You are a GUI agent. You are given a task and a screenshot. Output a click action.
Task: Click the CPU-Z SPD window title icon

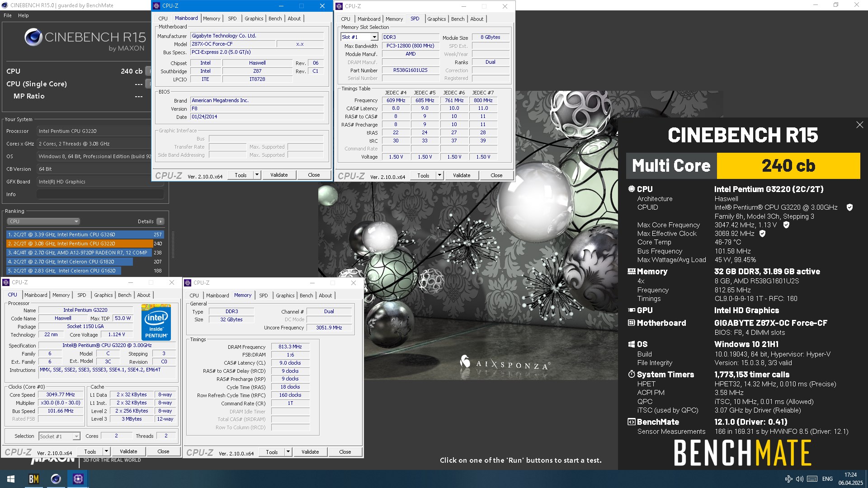click(x=339, y=6)
